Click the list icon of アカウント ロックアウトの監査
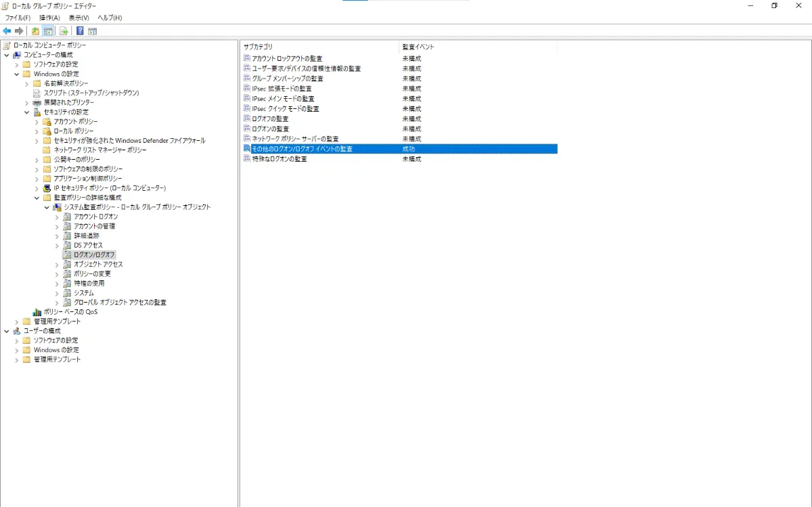The image size is (812, 507). pos(247,58)
